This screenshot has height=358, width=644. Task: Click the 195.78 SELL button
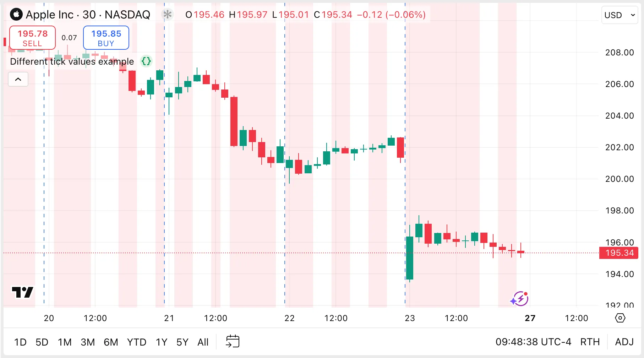tap(32, 38)
